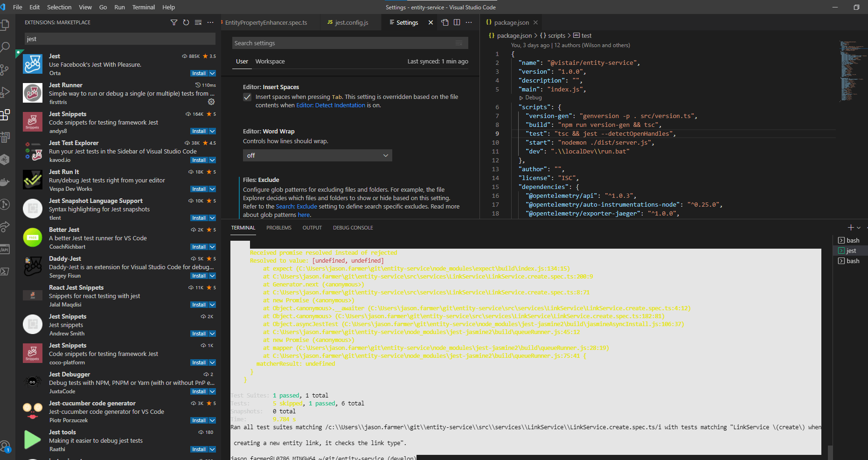
Task: Select the Jest Test Explorer extension icon
Action: [33, 151]
